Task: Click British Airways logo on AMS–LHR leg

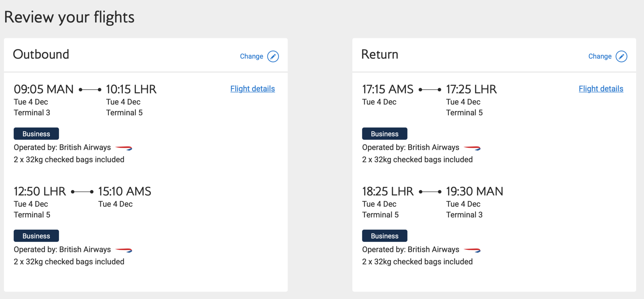Action: tap(472, 148)
